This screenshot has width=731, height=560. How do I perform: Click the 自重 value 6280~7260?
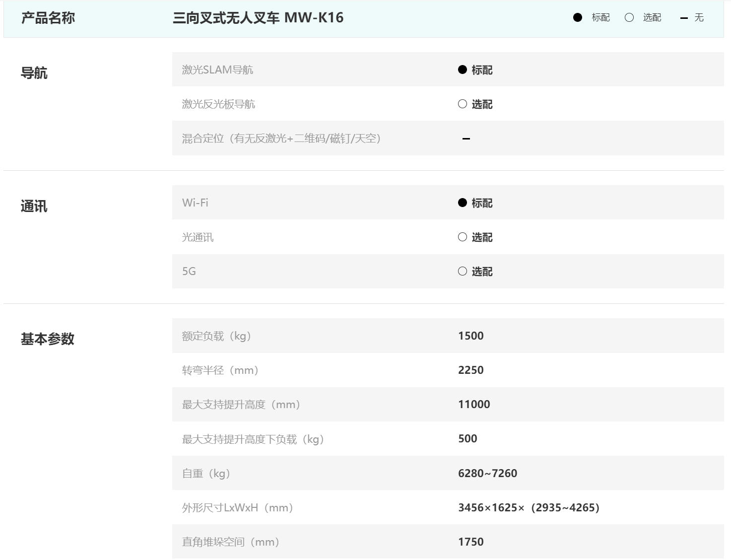tap(487, 473)
